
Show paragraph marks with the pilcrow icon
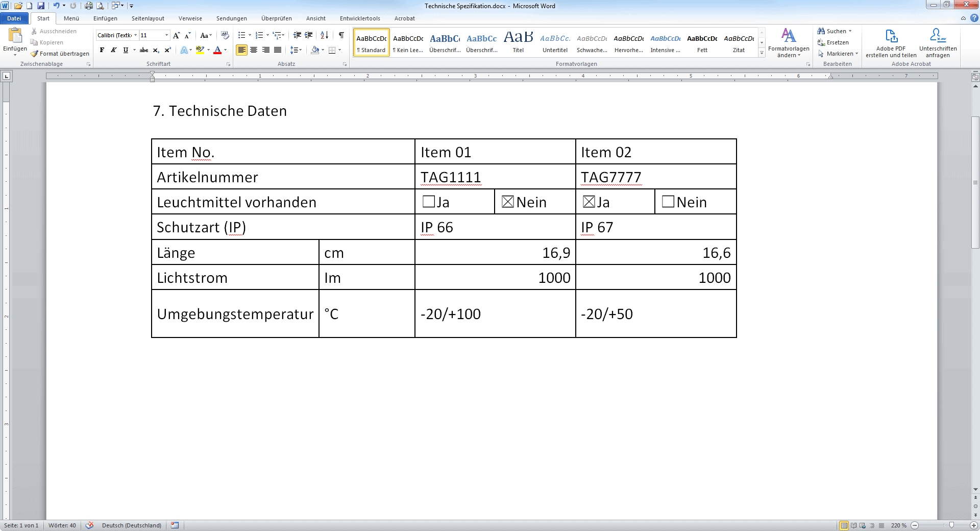(341, 35)
